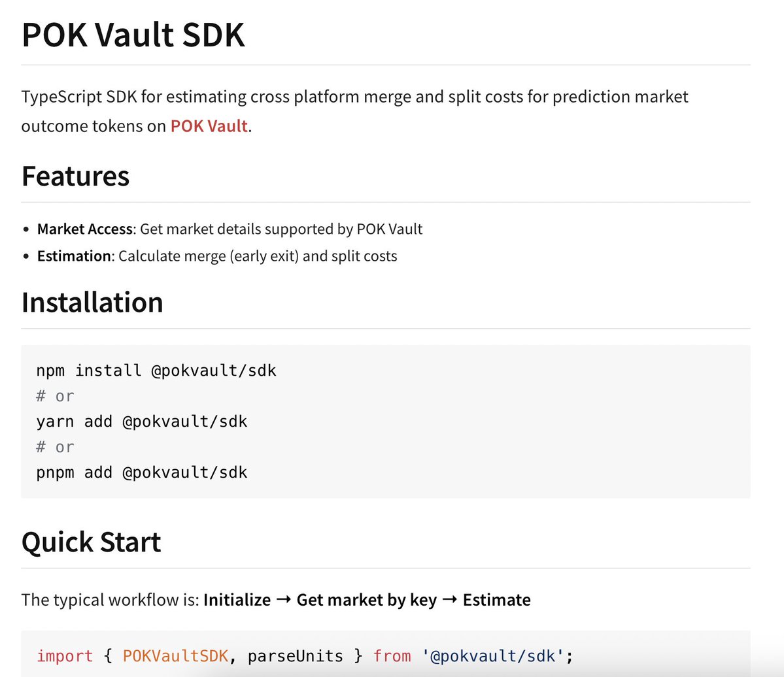Click the Quick Start heading
The width and height of the screenshot is (784, 677).
(x=91, y=542)
